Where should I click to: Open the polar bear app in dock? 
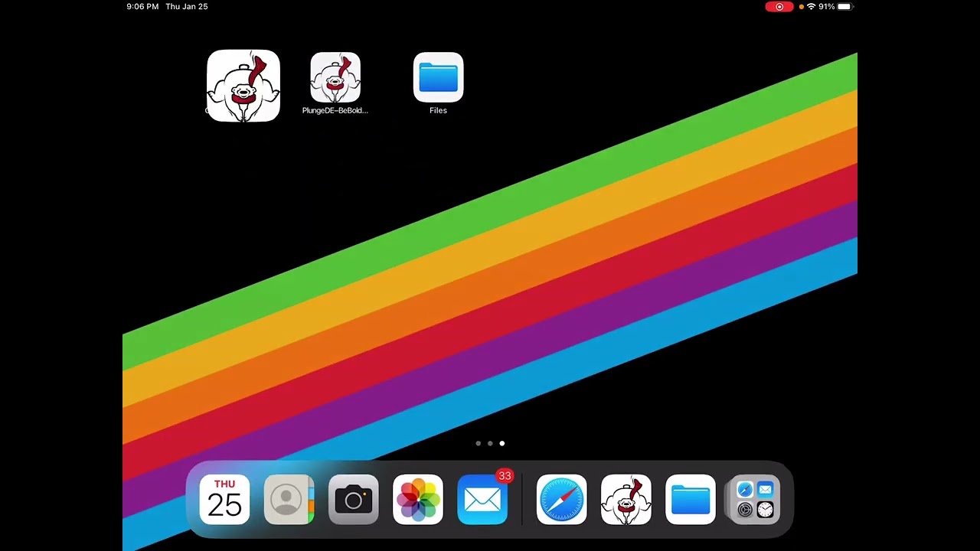(x=626, y=500)
